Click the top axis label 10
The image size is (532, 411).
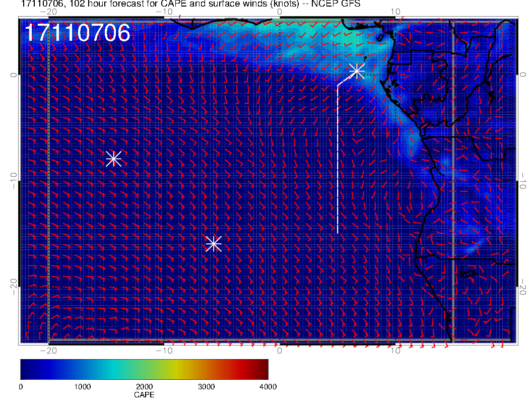tap(395, 12)
